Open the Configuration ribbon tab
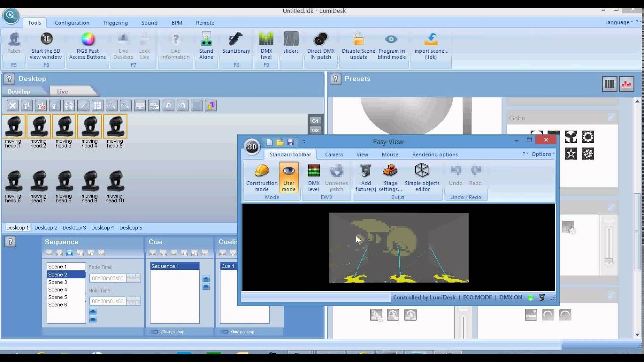 [x=72, y=23]
